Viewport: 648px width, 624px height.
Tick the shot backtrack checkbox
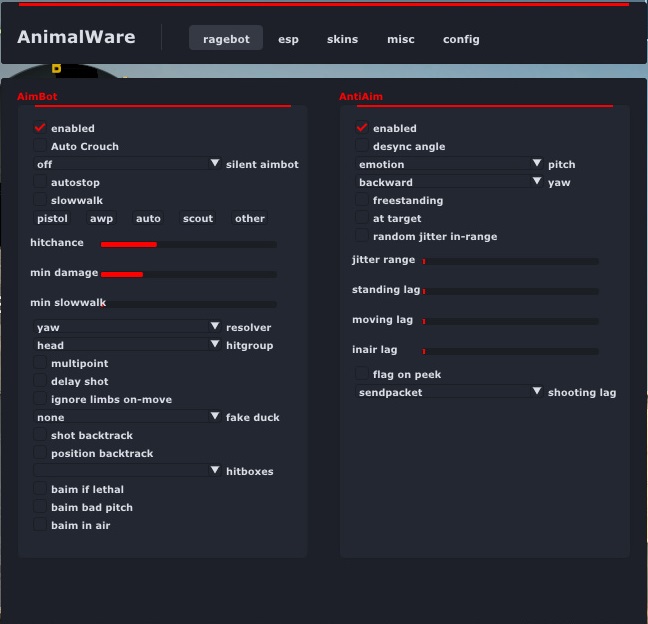pos(40,435)
